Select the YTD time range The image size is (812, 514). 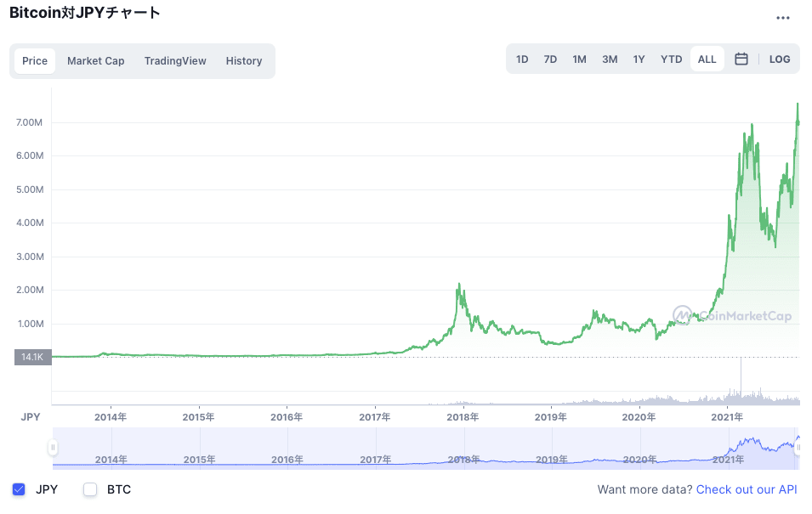coord(671,59)
